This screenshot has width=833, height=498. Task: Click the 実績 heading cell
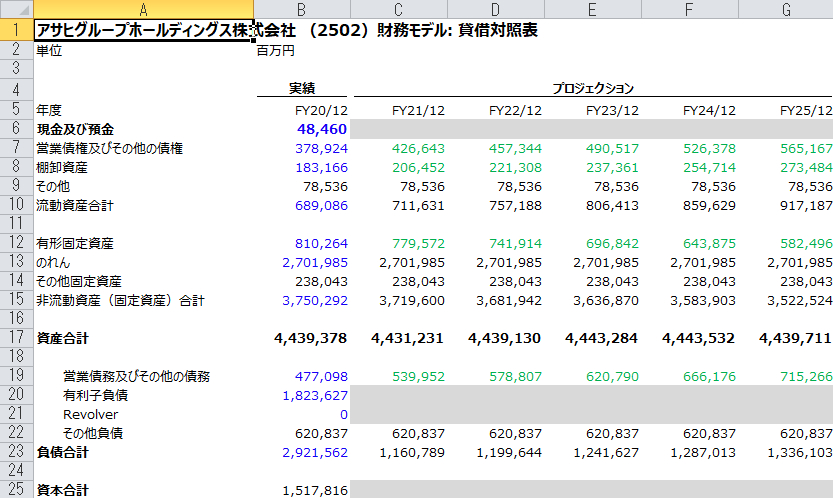(302, 88)
